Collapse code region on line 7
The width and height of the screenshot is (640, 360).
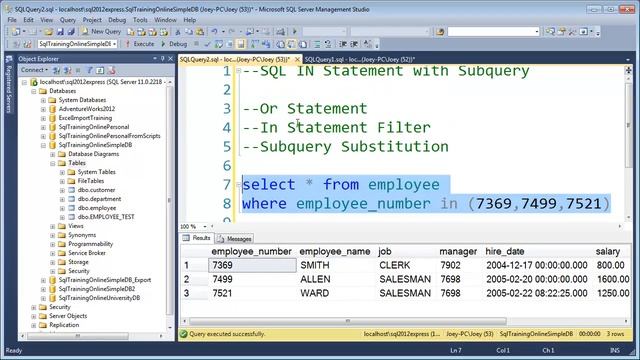[238, 184]
